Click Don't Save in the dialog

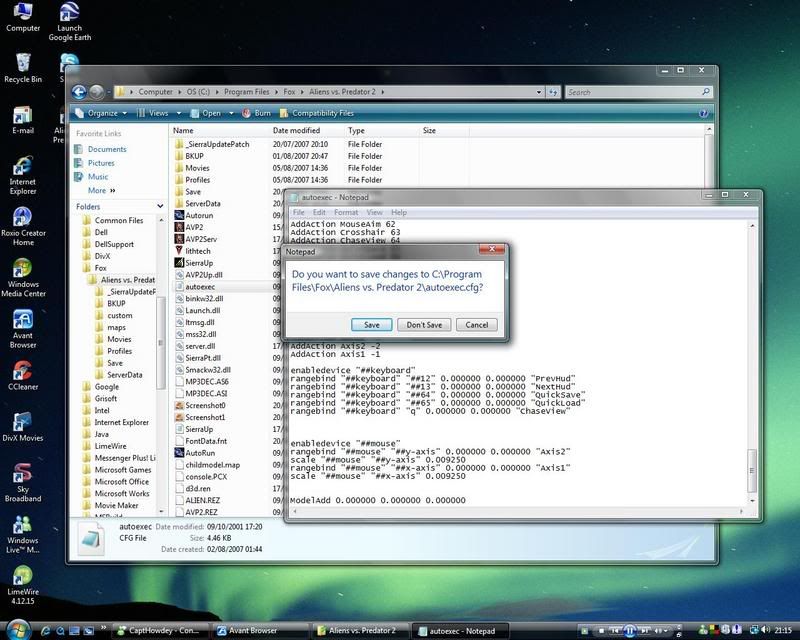click(424, 325)
